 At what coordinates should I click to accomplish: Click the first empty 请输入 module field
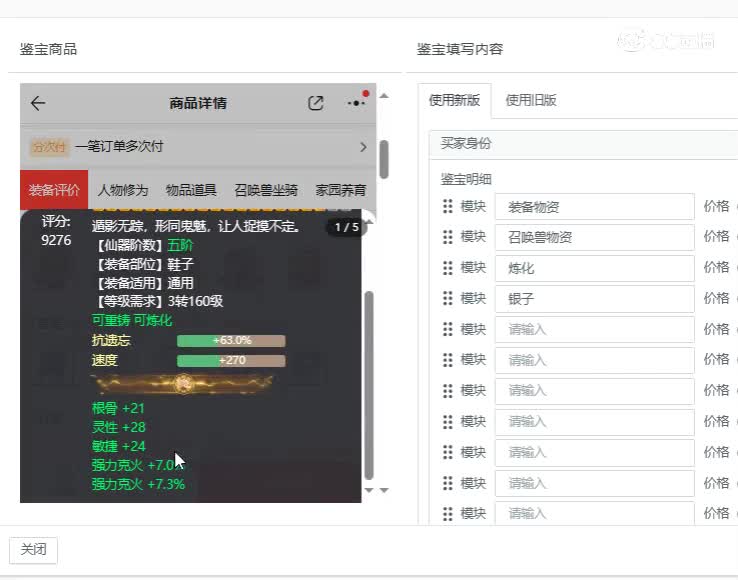point(594,330)
